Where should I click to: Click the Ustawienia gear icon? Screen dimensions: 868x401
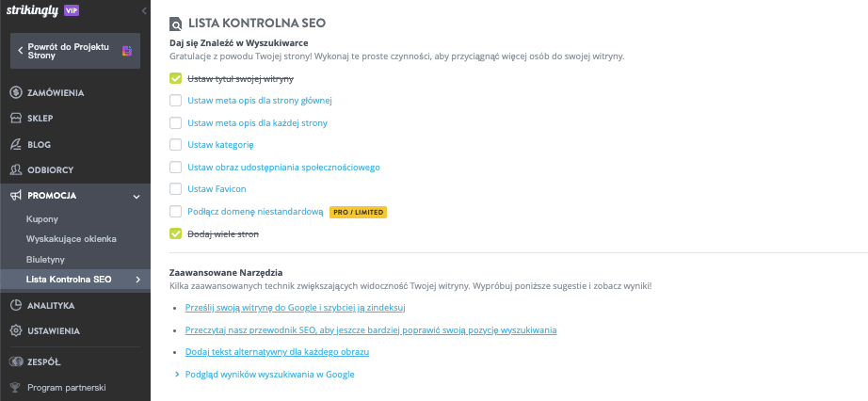click(16, 330)
